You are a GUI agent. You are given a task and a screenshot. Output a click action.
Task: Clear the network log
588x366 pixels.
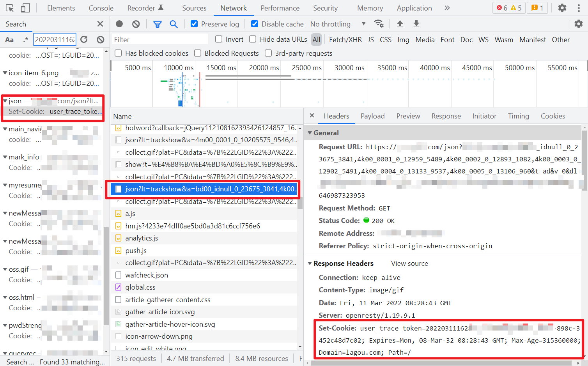pos(136,24)
